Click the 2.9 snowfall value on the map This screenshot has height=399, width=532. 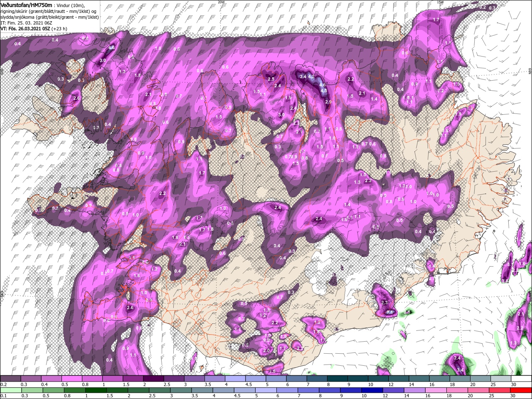[x=328, y=102]
